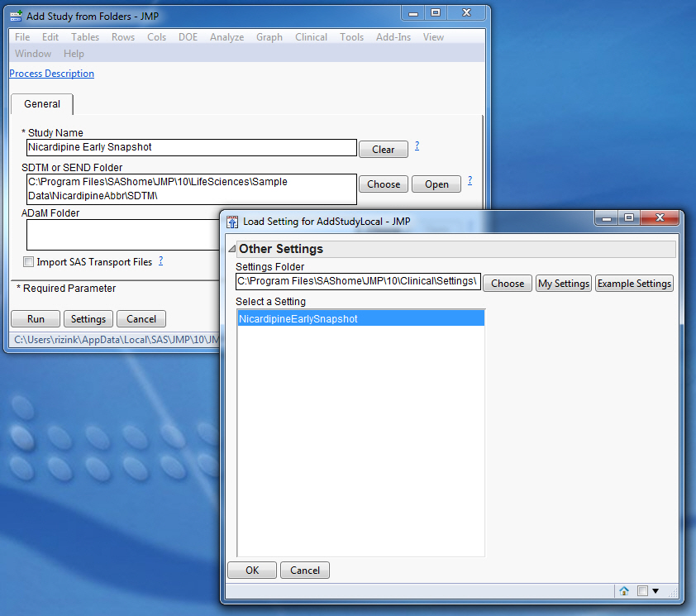Open the Edit menu
The width and height of the screenshot is (696, 616).
point(50,37)
